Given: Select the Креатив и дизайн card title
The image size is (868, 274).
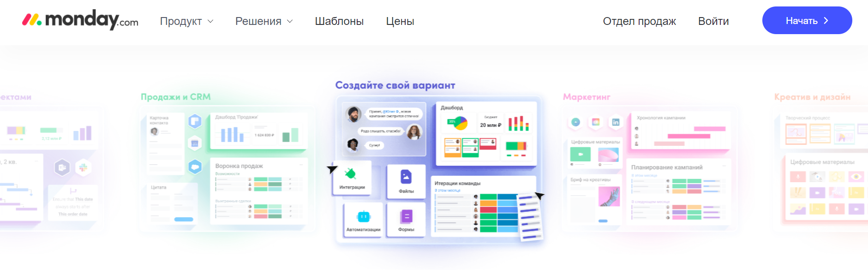Looking at the screenshot, I should coord(813,97).
